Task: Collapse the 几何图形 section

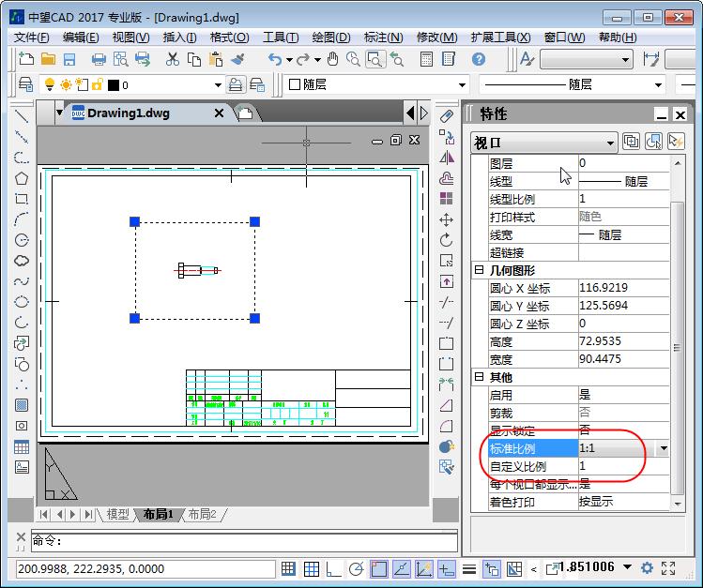Action: coord(479,270)
